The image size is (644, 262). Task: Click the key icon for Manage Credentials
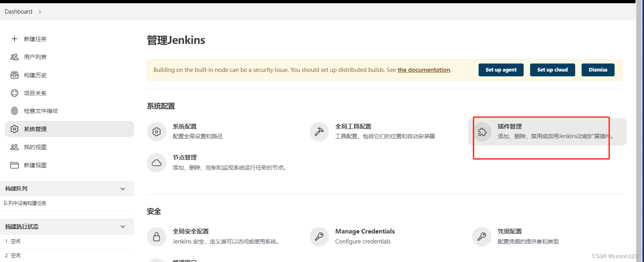point(319,237)
